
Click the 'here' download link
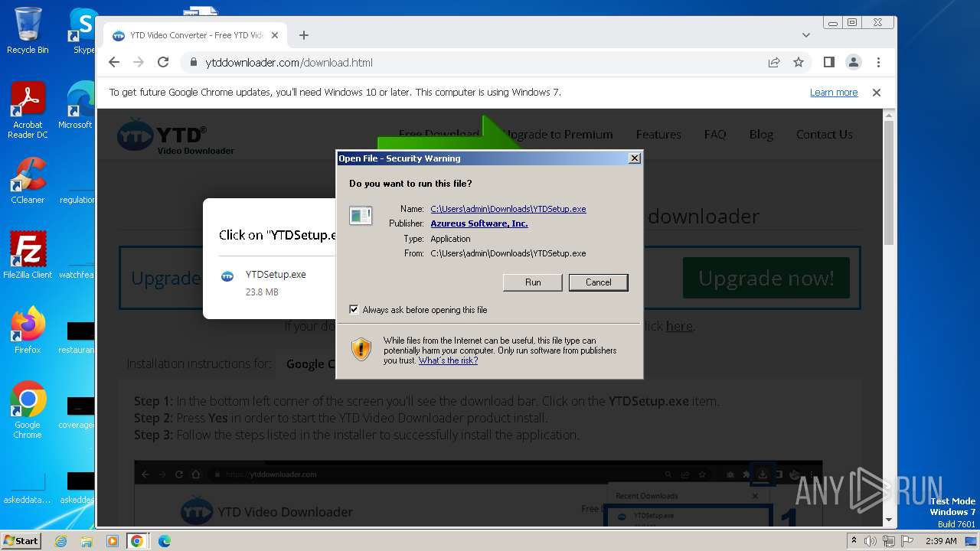pyautogui.click(x=679, y=327)
